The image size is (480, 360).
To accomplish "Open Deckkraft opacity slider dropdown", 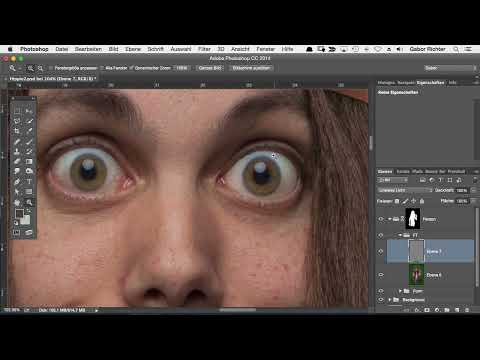I will tap(474, 190).
